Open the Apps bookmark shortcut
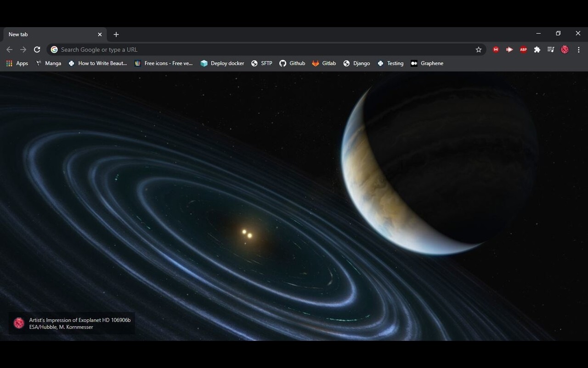The width and height of the screenshot is (588, 368). coord(17,63)
